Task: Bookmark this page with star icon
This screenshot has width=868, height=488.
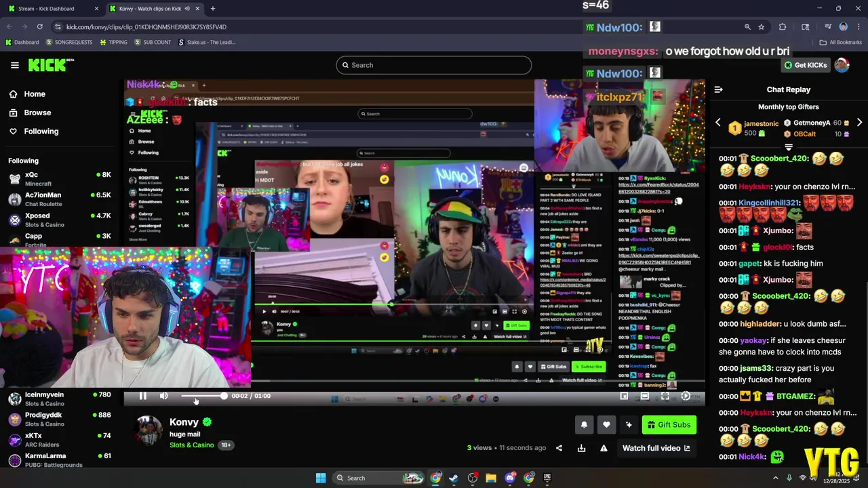Action: pyautogui.click(x=762, y=27)
